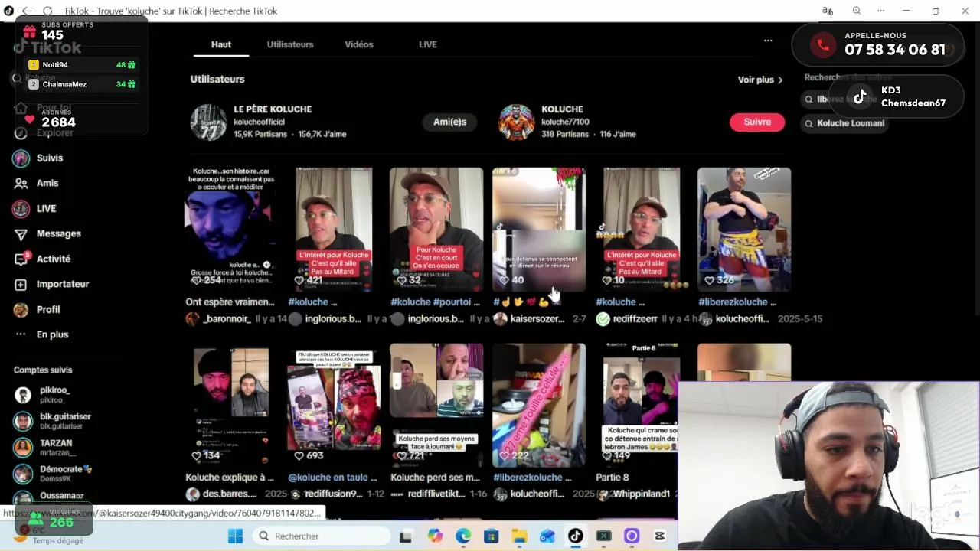Viewport: 980px width, 551px height.
Task: Open the kaisersozer author link
Action: coord(537,319)
